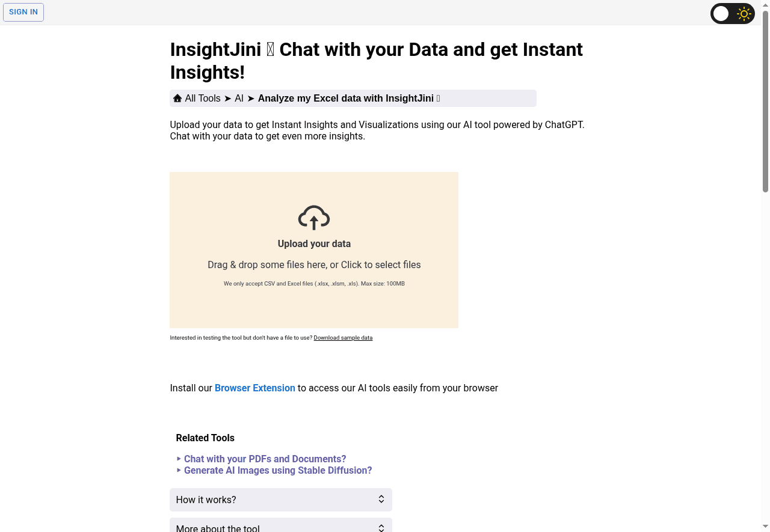Open "Chat with your PDFs and Documents?" link
770x532 pixels.
pyautogui.click(x=265, y=459)
